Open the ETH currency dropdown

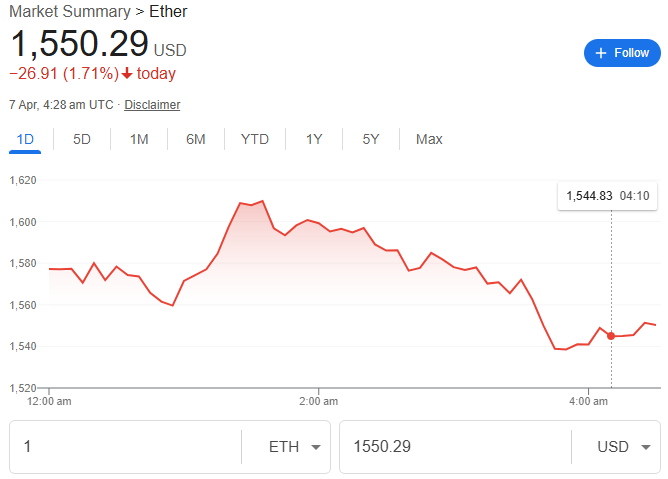[x=294, y=447]
